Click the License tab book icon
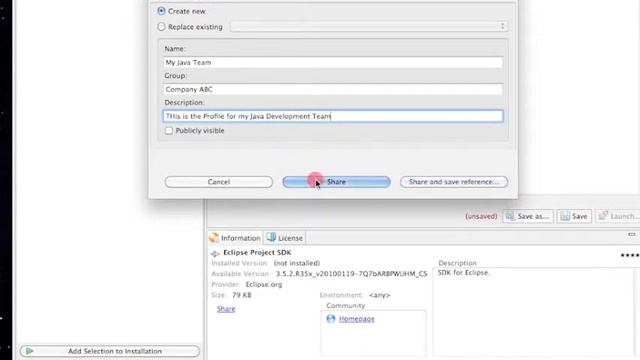The width and height of the screenshot is (640, 360). pyautogui.click(x=271, y=238)
